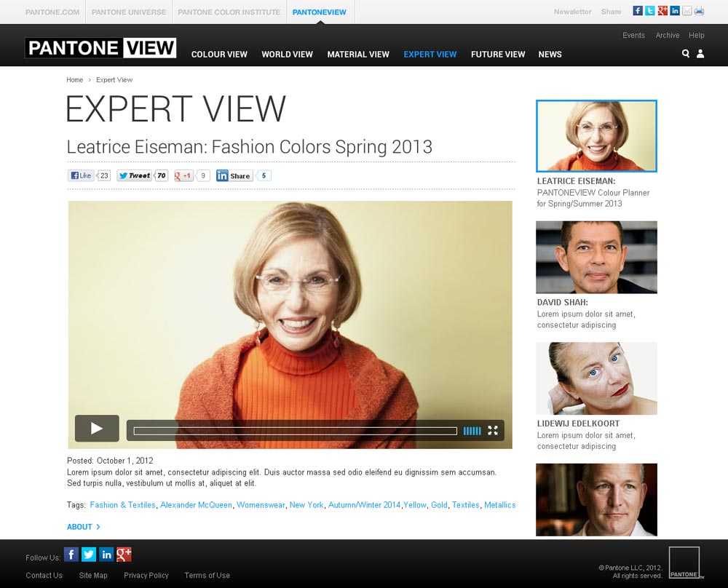Viewport: 728px width, 588px height.
Task: Open FUTURE VIEW menu item
Action: 498,55
